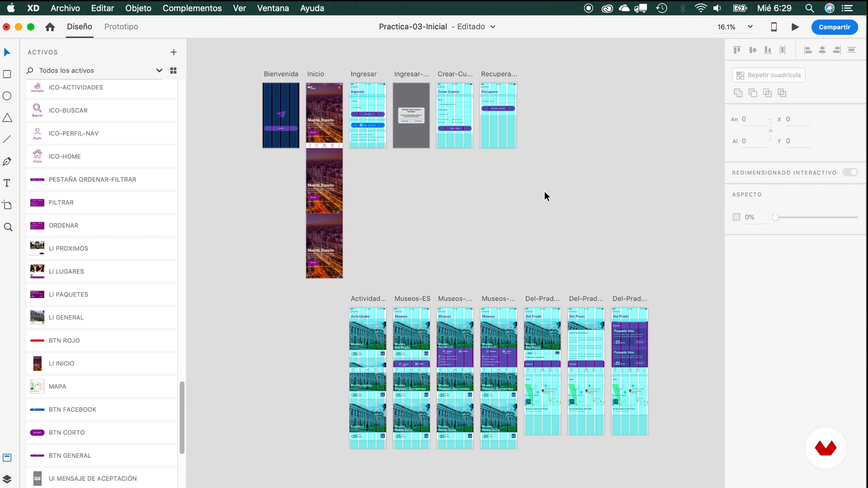Align selection to vertical middle
Image resolution: width=868 pixels, height=488 pixels.
753,50
